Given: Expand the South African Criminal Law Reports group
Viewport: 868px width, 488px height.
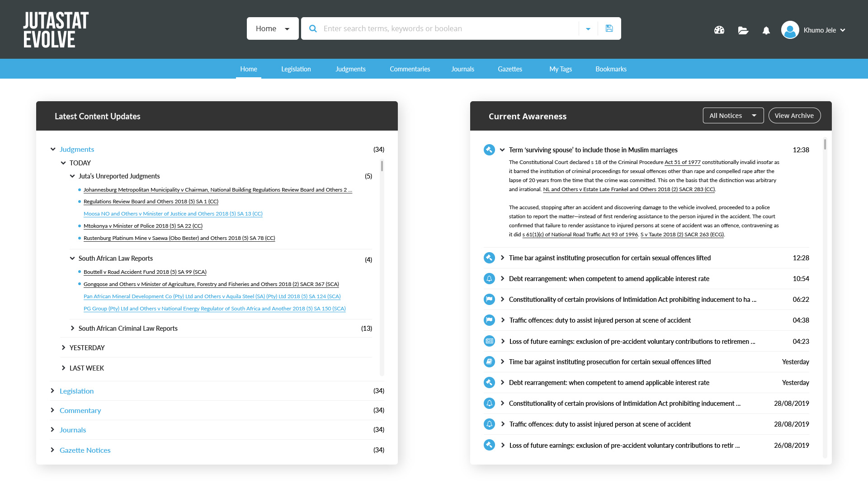Looking at the screenshot, I should [x=72, y=328].
